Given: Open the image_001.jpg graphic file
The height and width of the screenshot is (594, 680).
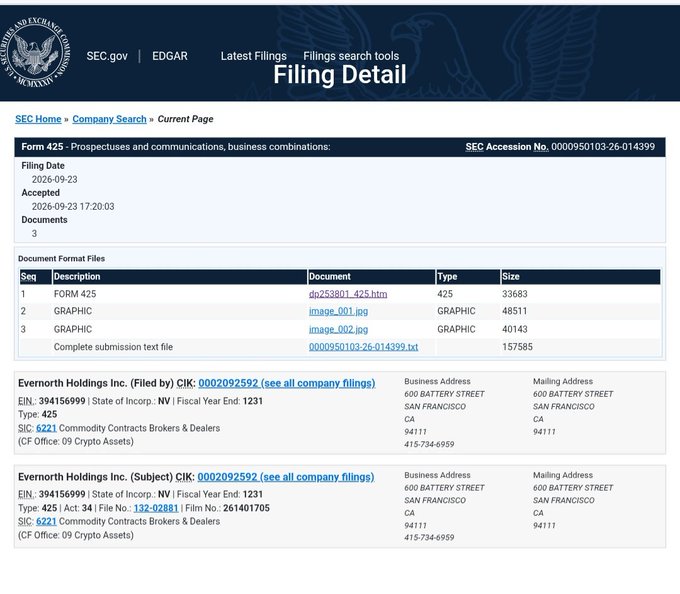Looking at the screenshot, I should tap(338, 311).
